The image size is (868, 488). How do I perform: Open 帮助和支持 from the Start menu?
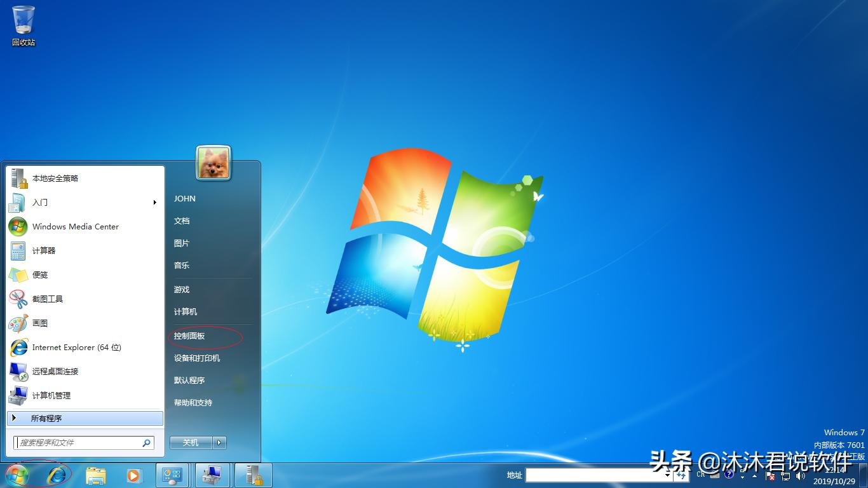[x=194, y=402]
